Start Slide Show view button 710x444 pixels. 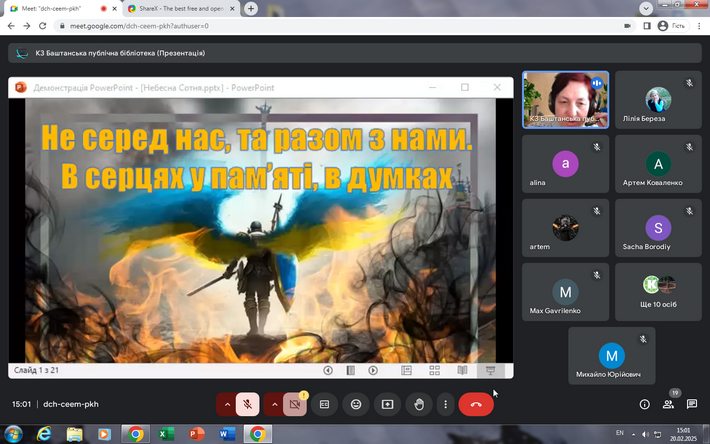pos(490,370)
